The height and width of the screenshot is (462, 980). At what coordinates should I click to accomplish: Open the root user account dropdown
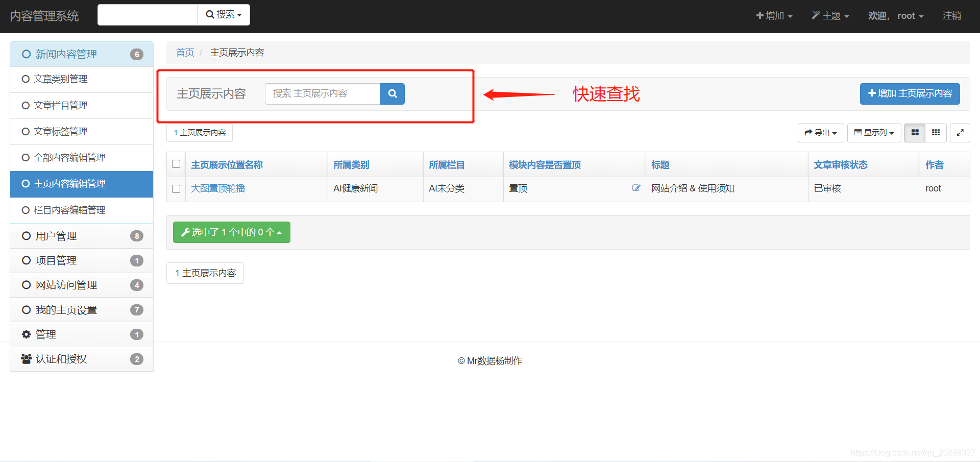coord(896,16)
